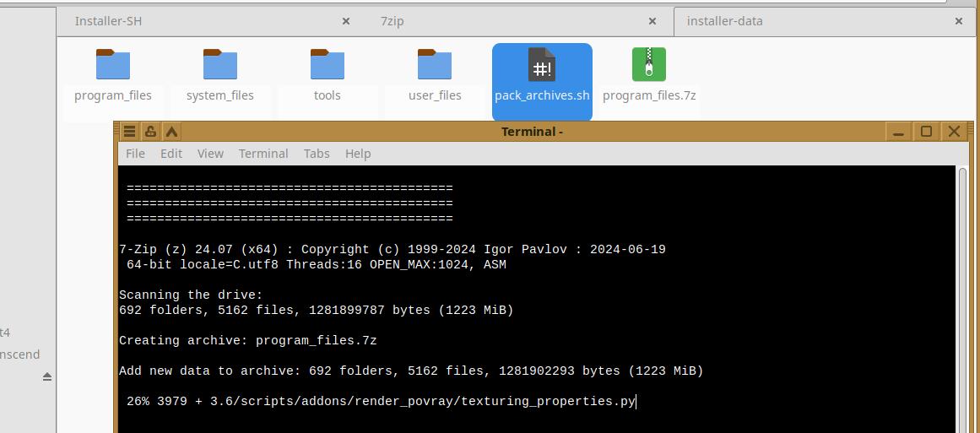Image resolution: width=980 pixels, height=433 pixels.
Task: Close the 7zip tab
Action: pyautogui.click(x=652, y=21)
